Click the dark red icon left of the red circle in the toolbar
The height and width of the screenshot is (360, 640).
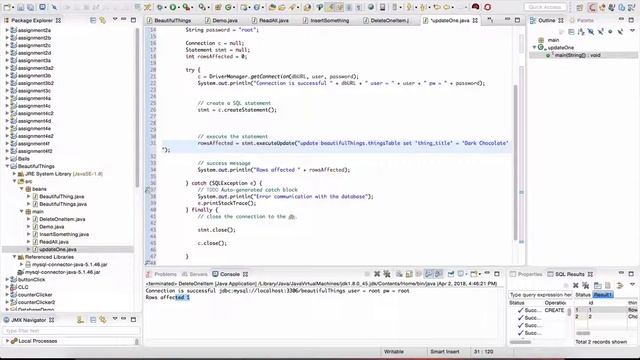pyautogui.click(x=476, y=7)
